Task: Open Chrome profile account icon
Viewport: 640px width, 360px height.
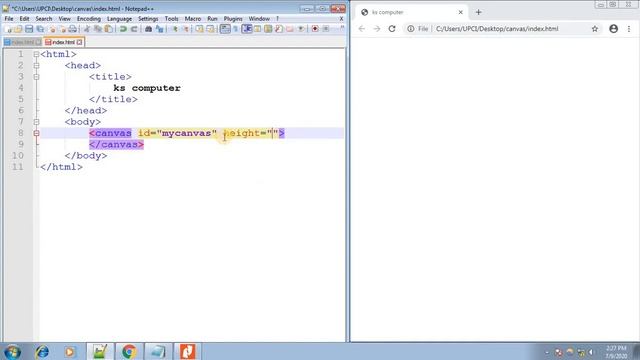Action: pyautogui.click(x=613, y=29)
